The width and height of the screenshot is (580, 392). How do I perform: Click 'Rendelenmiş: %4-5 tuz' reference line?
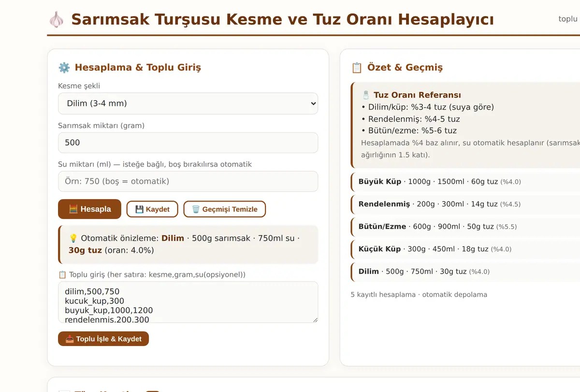[410, 119]
